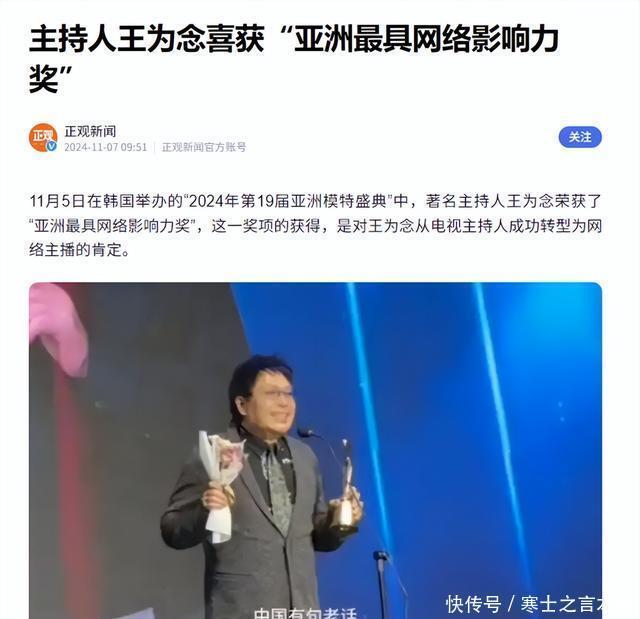Click the blue verified badge on avatar
This screenshot has width=640, height=619.
[x=51, y=146]
